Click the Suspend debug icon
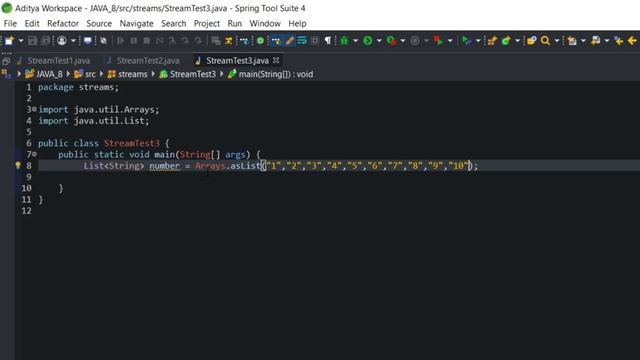This screenshot has height=360, width=640. pyautogui.click(x=133, y=40)
